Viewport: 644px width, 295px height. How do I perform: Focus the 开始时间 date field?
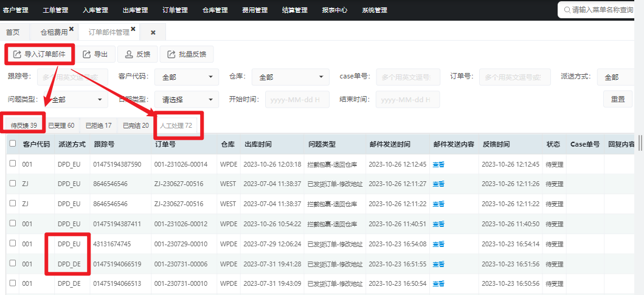(297, 99)
